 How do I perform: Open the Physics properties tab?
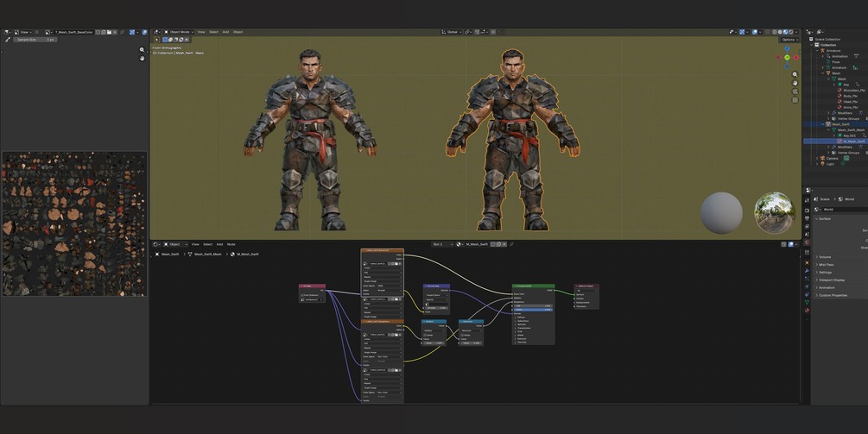(x=807, y=286)
